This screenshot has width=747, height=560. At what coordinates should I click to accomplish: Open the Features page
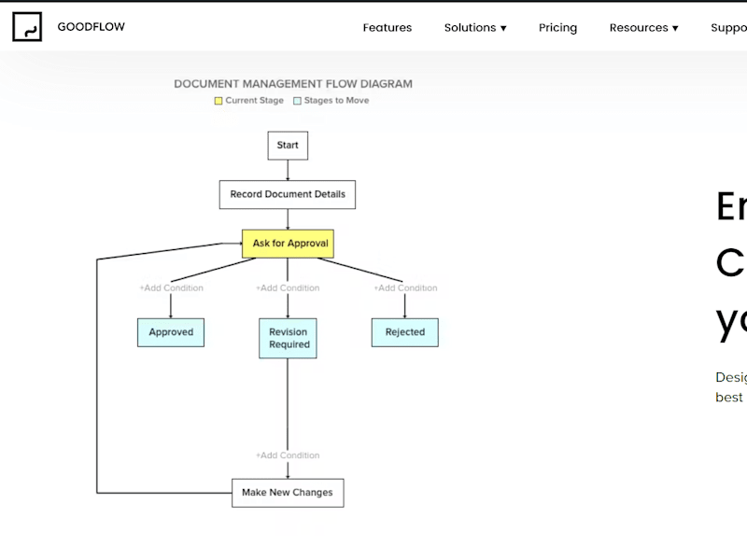[388, 28]
